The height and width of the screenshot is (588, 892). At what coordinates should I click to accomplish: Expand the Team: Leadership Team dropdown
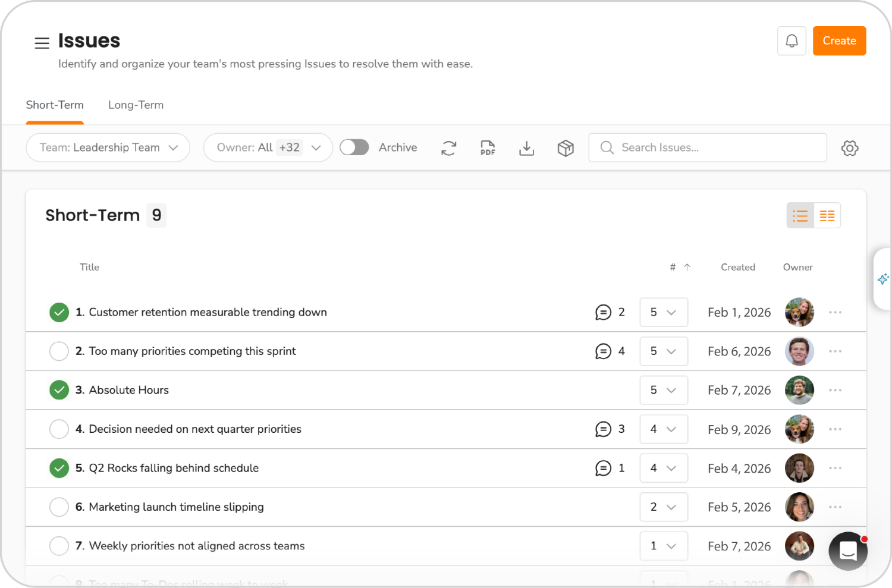(x=108, y=147)
